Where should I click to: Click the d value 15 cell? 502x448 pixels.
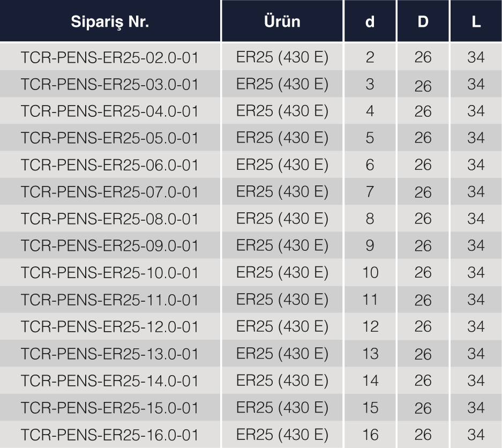[370, 408]
